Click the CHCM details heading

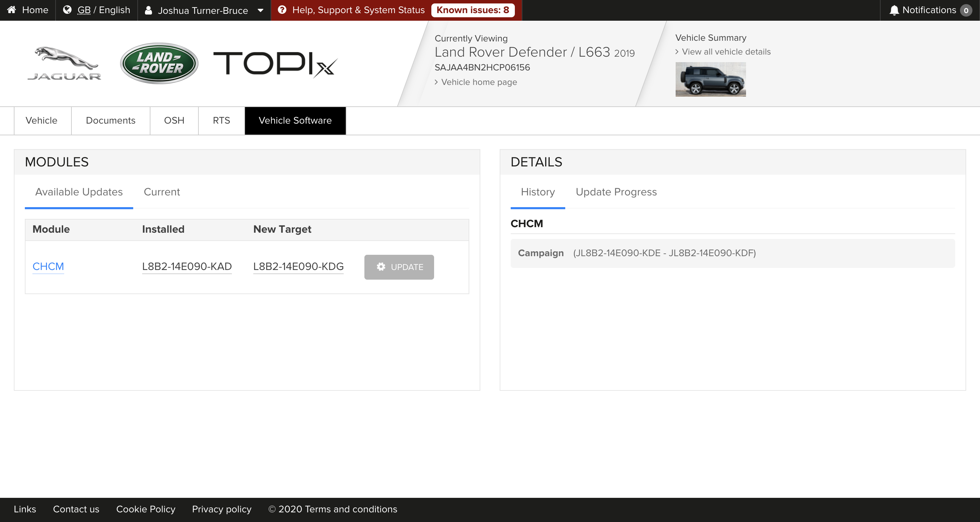527,223
